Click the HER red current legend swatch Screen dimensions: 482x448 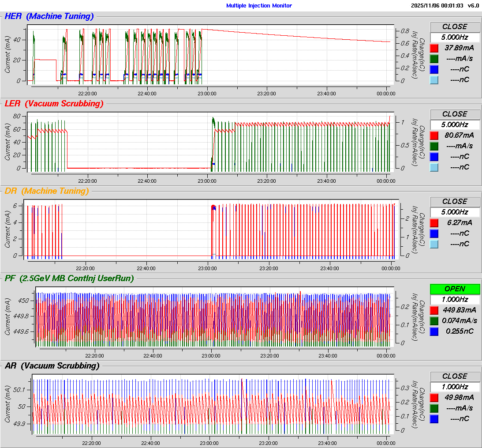pyautogui.click(x=434, y=48)
